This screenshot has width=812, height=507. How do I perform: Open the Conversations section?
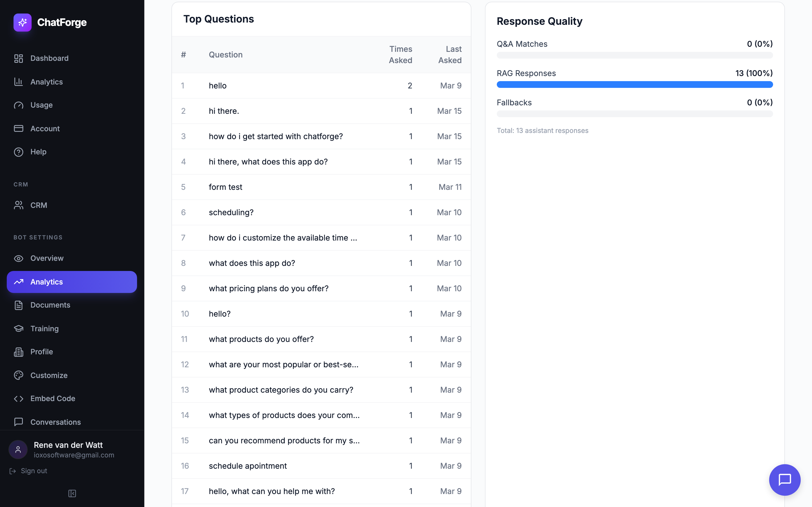point(55,422)
